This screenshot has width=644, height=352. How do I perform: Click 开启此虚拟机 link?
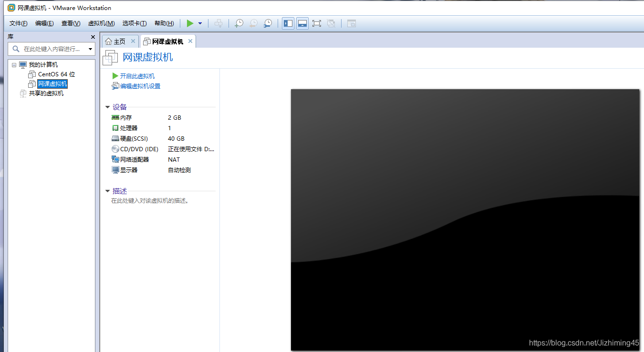tap(137, 76)
